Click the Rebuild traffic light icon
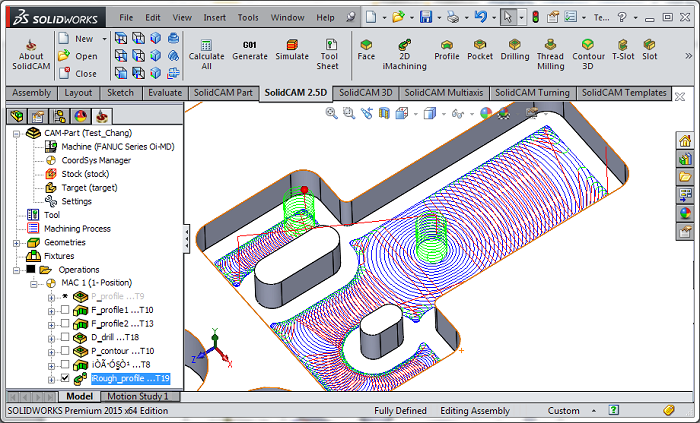This screenshot has height=423, width=700. pos(535,17)
